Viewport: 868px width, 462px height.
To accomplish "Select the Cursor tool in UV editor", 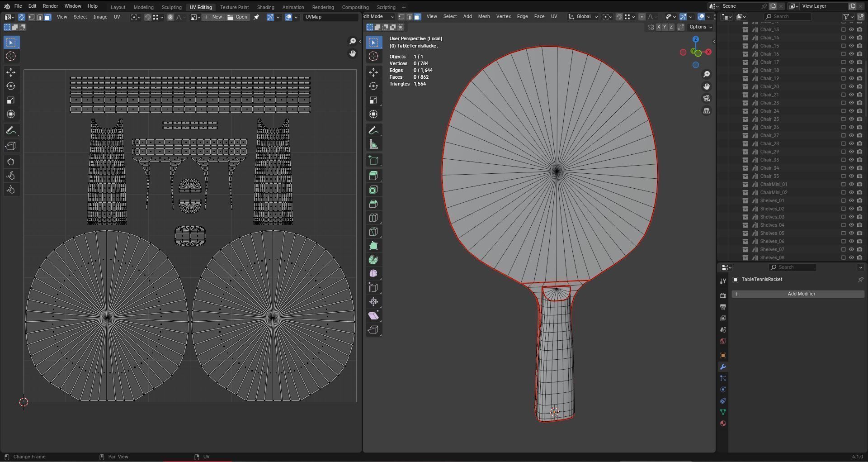I will 11,56.
